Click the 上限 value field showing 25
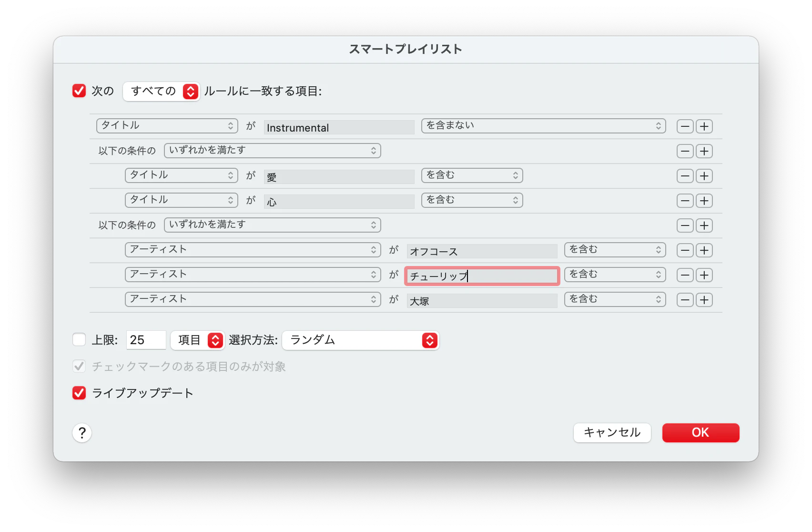Image resolution: width=812 pixels, height=532 pixels. [x=146, y=340]
